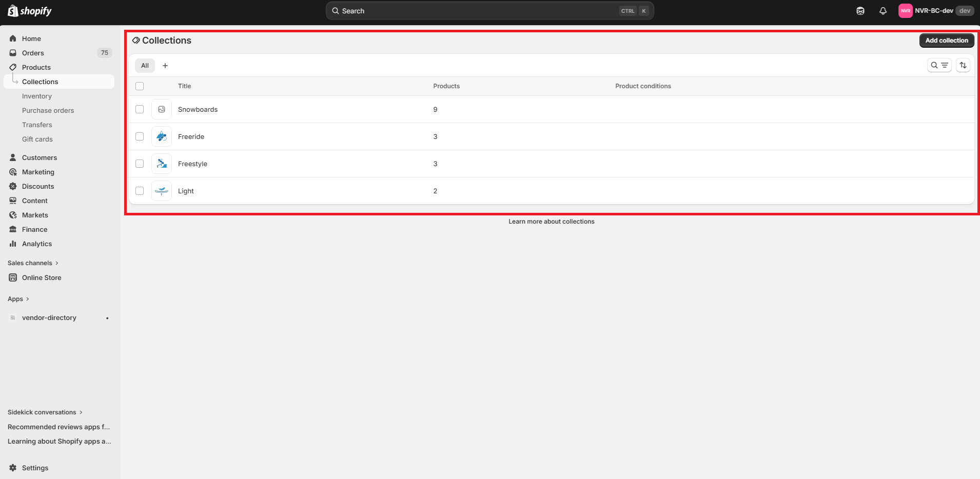This screenshot has width=980, height=479.
Task: Open Learning about Shopify apps conversation
Action: [60, 441]
